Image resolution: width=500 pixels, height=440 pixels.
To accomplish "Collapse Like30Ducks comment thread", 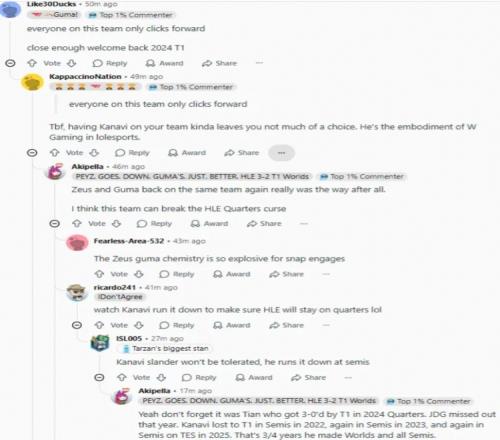I will [10, 63].
